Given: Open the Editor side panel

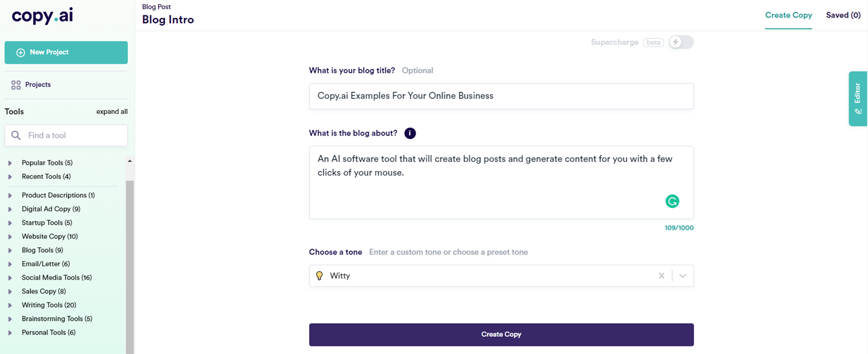Looking at the screenshot, I should click(x=857, y=98).
